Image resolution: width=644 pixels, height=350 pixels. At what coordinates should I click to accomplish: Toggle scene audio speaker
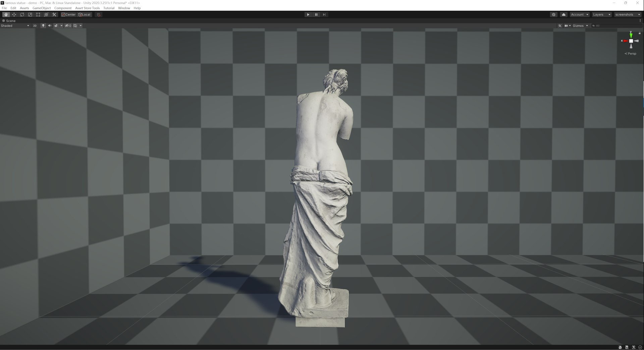tap(50, 26)
